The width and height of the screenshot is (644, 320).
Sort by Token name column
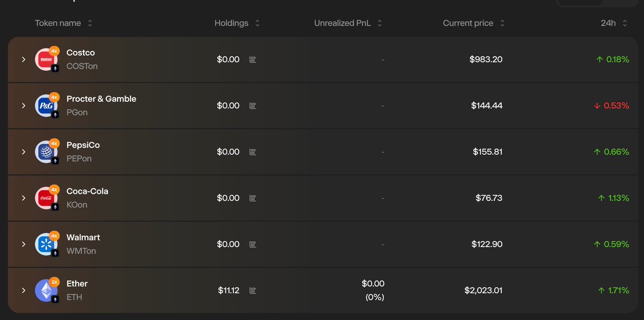[64, 23]
